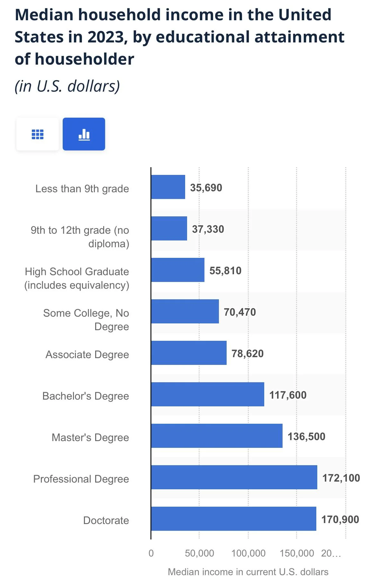Click the 100,000 axis tick label
The height and width of the screenshot is (588, 379).
248,553
